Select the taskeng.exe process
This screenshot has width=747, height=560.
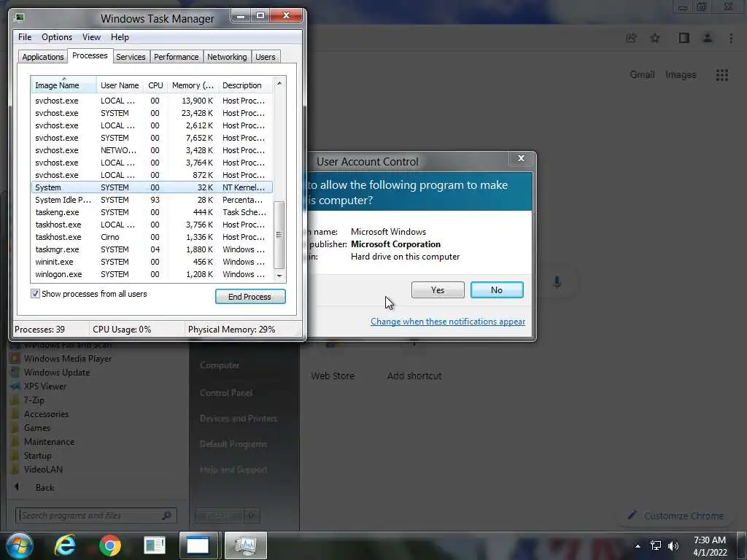(152, 212)
